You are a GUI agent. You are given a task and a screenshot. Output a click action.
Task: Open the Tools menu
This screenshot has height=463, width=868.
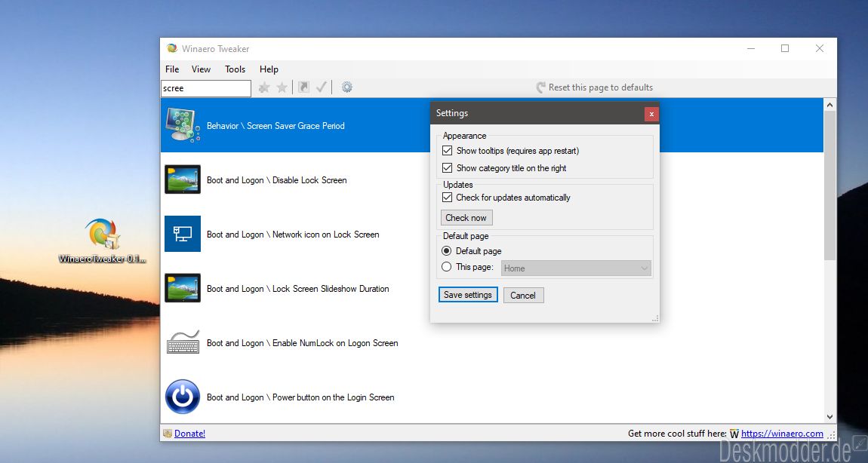coord(235,69)
